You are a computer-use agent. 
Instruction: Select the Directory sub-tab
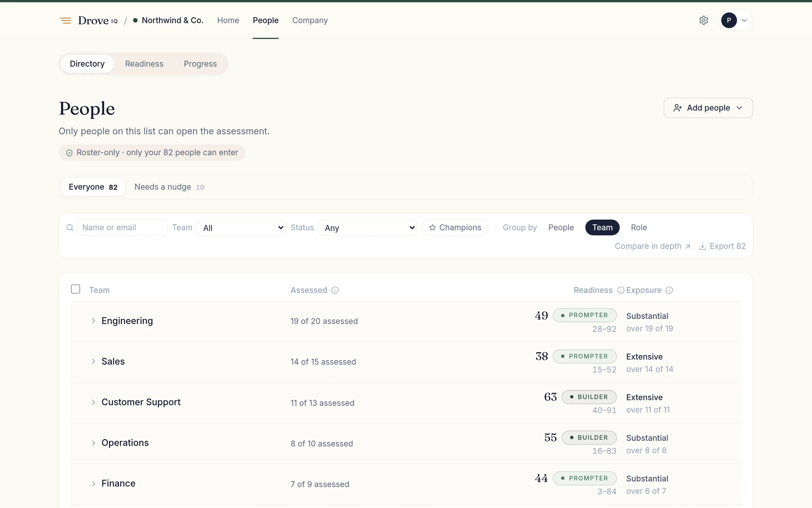coord(87,64)
